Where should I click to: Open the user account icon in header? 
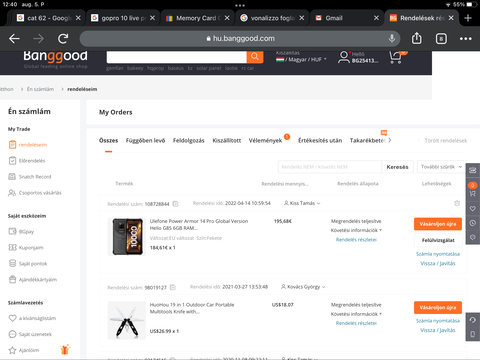tap(343, 57)
